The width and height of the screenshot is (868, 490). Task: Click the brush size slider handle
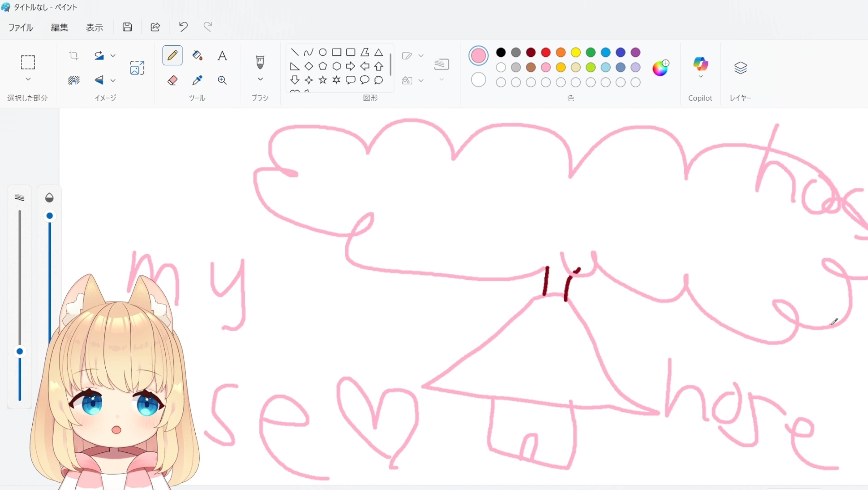click(x=20, y=351)
